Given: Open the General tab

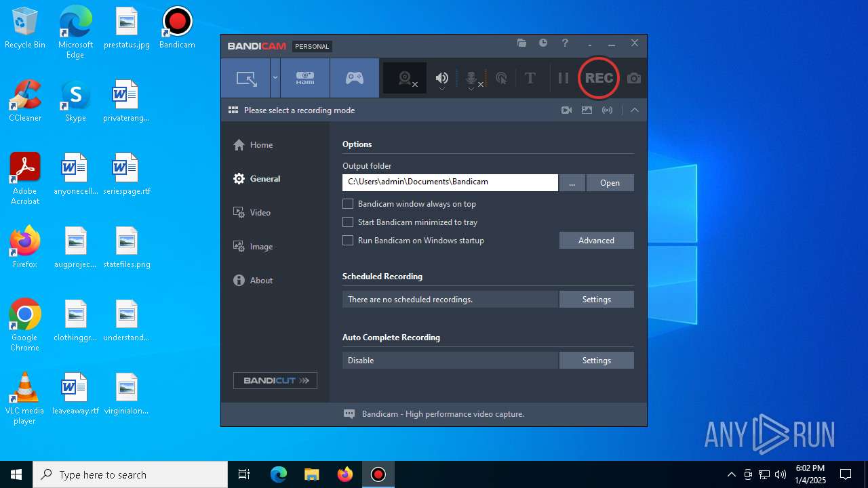Looking at the screenshot, I should click(256, 178).
